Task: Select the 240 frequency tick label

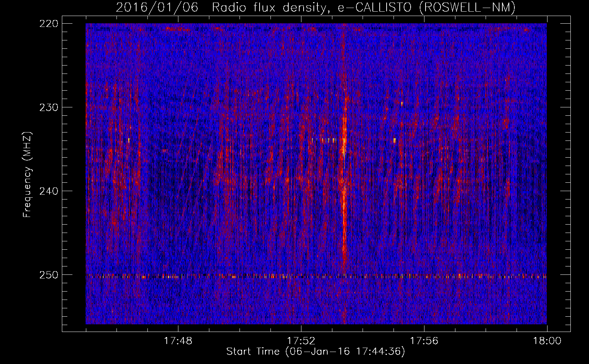Action: tap(48, 191)
